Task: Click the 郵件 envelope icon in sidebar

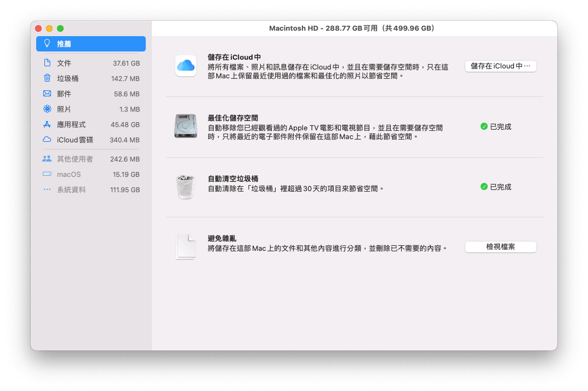Action: tap(47, 94)
